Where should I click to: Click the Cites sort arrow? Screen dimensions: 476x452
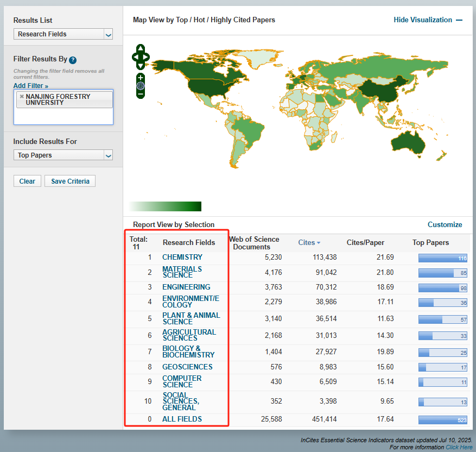point(319,243)
